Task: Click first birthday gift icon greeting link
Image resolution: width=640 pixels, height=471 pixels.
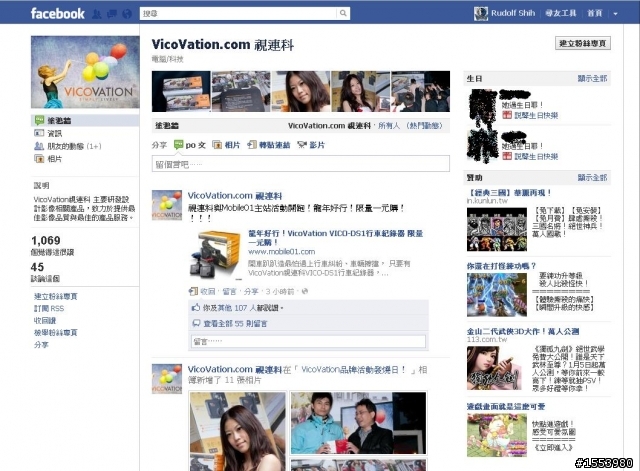Action: (530, 116)
